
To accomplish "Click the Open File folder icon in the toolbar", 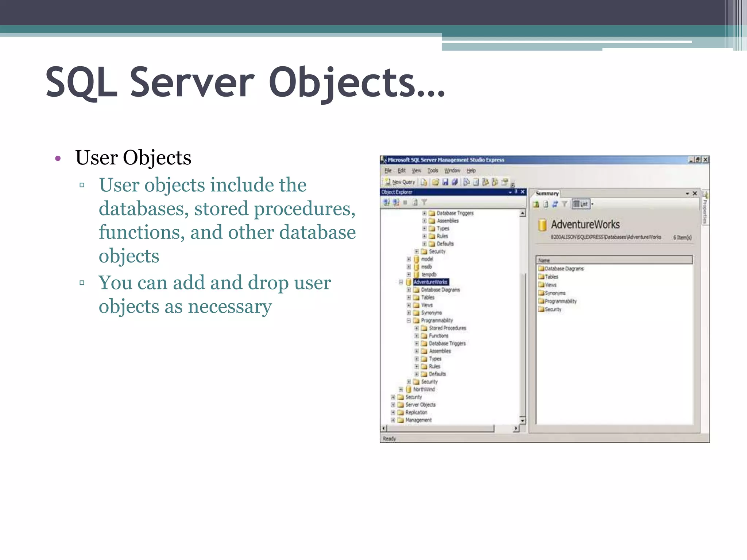I will (x=435, y=182).
